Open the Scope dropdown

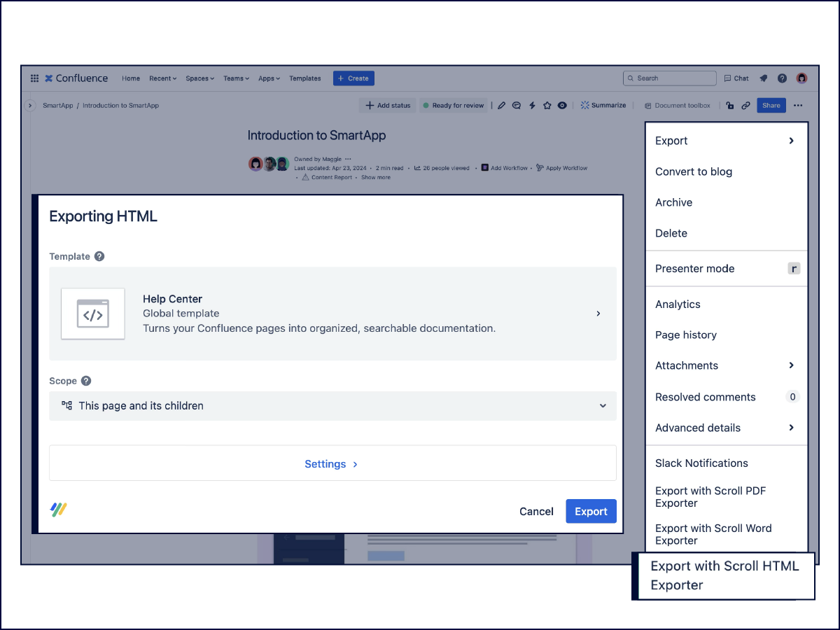tap(332, 406)
